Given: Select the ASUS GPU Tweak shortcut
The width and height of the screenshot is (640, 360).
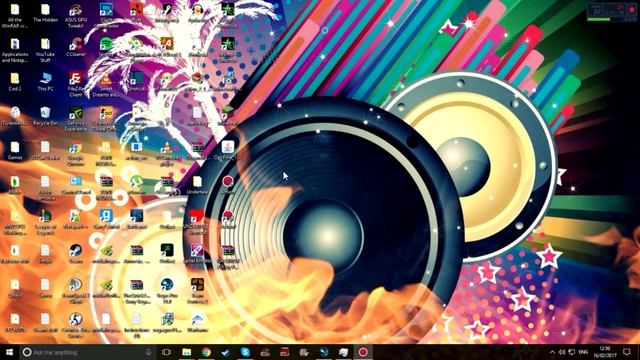Looking at the screenshot, I should 76,16.
